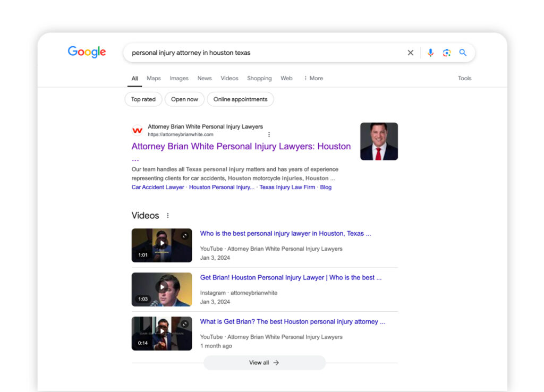The width and height of the screenshot is (544, 392).
Task: Switch to the Maps tab
Action: [x=154, y=78]
